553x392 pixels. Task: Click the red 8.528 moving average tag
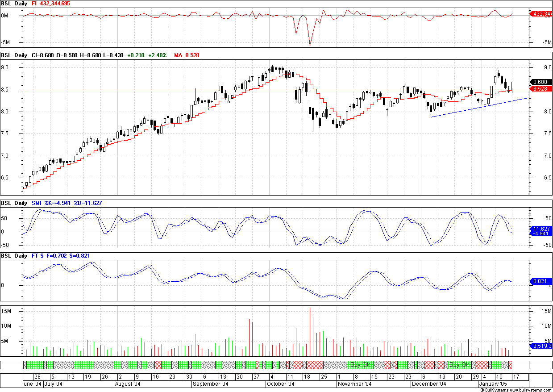click(541, 89)
